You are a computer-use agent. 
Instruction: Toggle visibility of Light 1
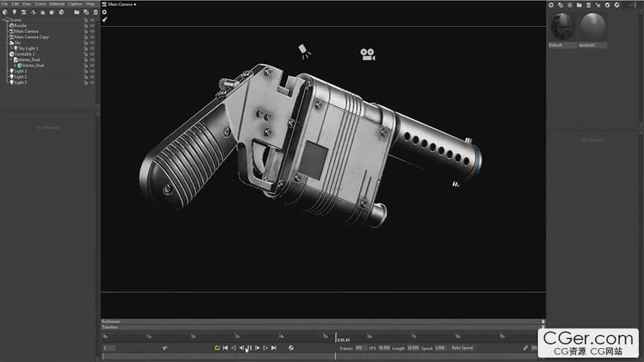click(x=92, y=72)
